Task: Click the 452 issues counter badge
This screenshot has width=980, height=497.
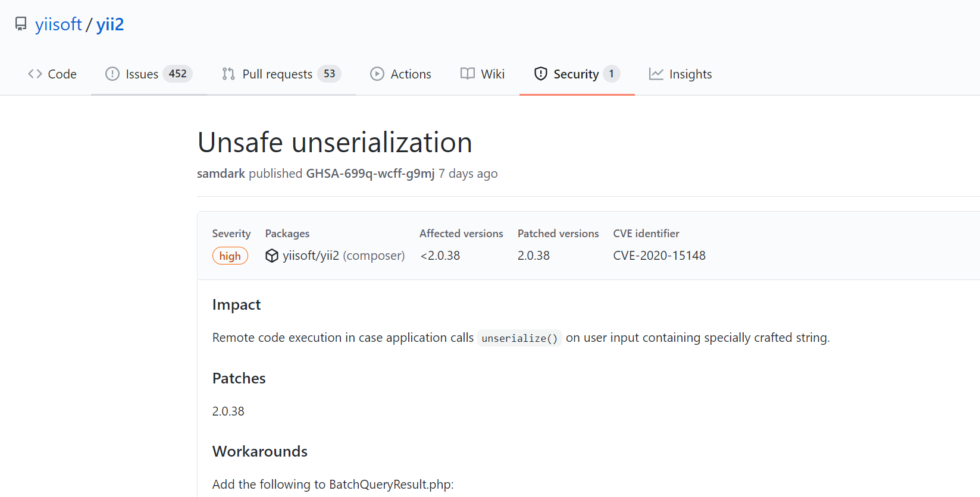Action: [x=177, y=74]
